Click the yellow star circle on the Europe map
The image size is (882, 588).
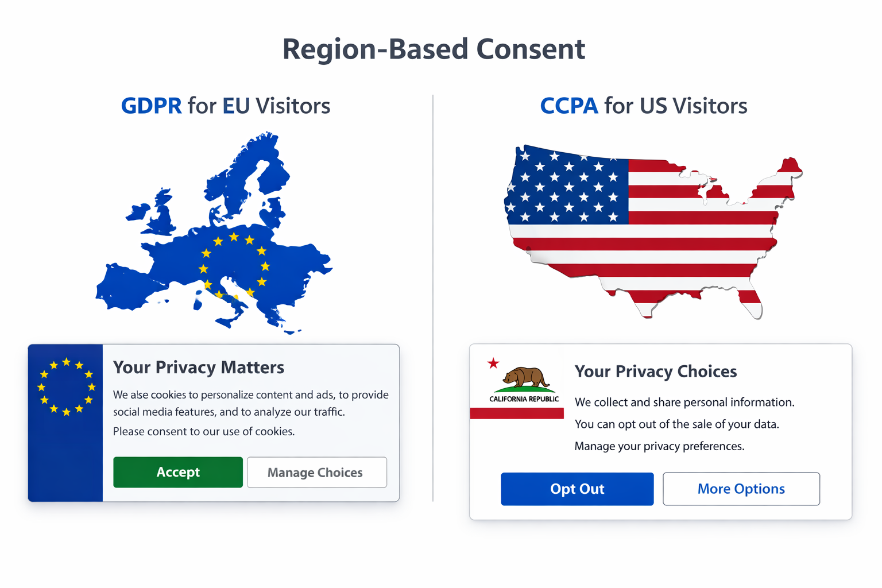(234, 266)
